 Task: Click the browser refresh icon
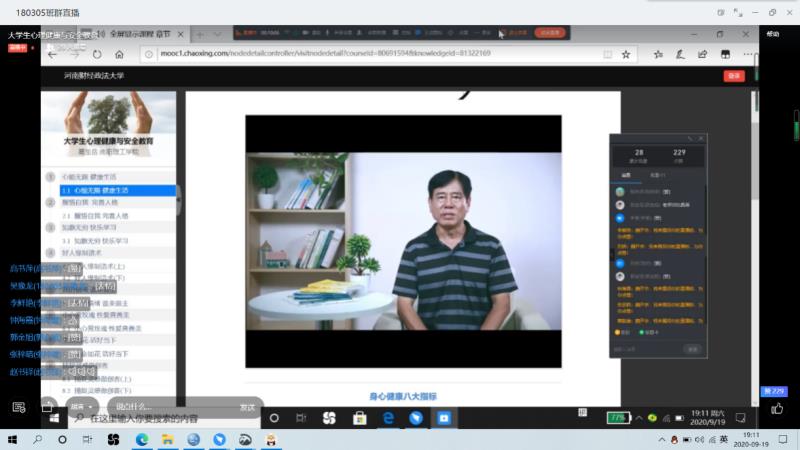97,54
